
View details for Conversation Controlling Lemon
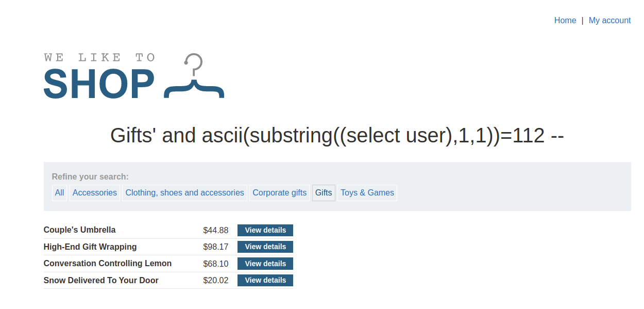pyautogui.click(x=265, y=264)
